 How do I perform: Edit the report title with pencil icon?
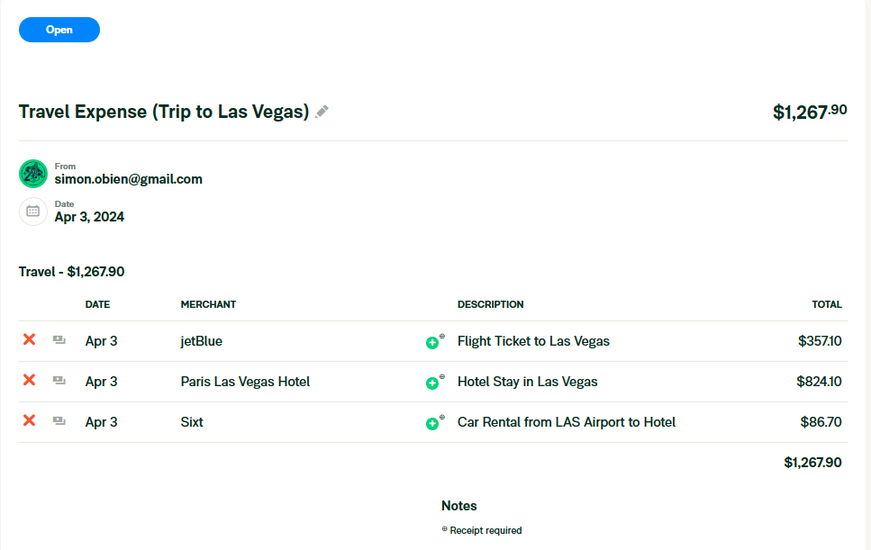pyautogui.click(x=322, y=112)
